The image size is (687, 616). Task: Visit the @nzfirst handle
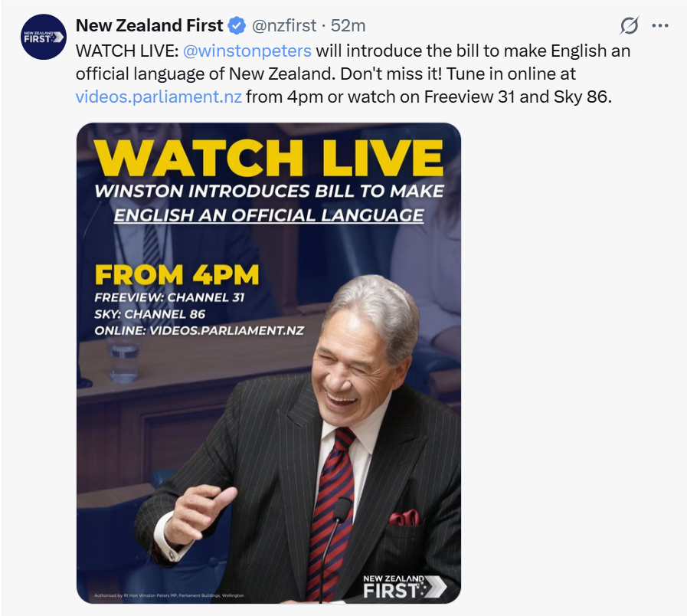284,25
